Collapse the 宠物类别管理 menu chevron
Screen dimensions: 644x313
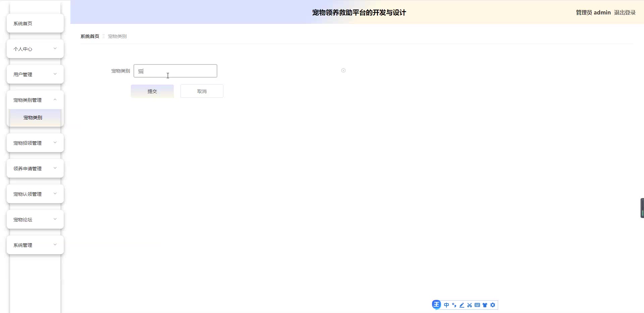pos(55,100)
